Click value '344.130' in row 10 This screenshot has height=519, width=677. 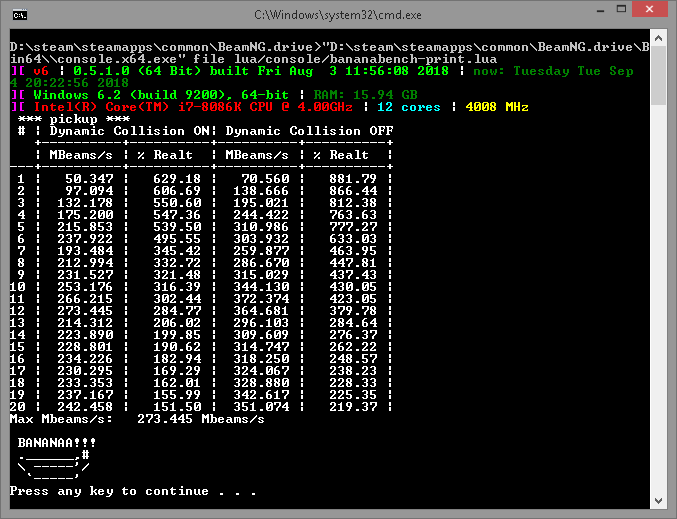[261, 287]
